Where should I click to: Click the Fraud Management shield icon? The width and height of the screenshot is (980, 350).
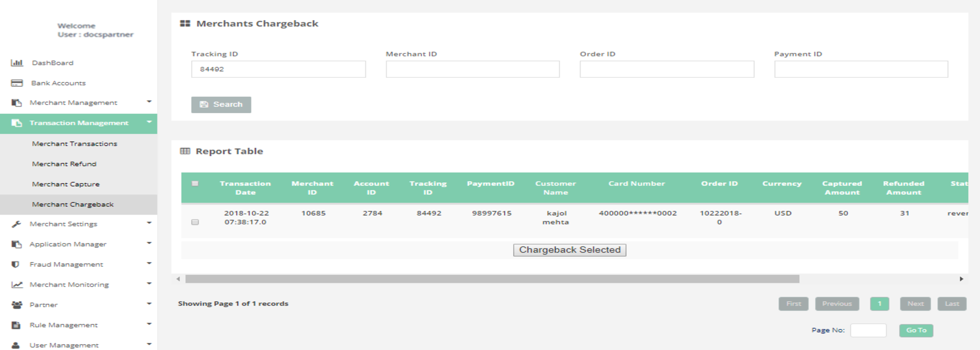(15, 264)
